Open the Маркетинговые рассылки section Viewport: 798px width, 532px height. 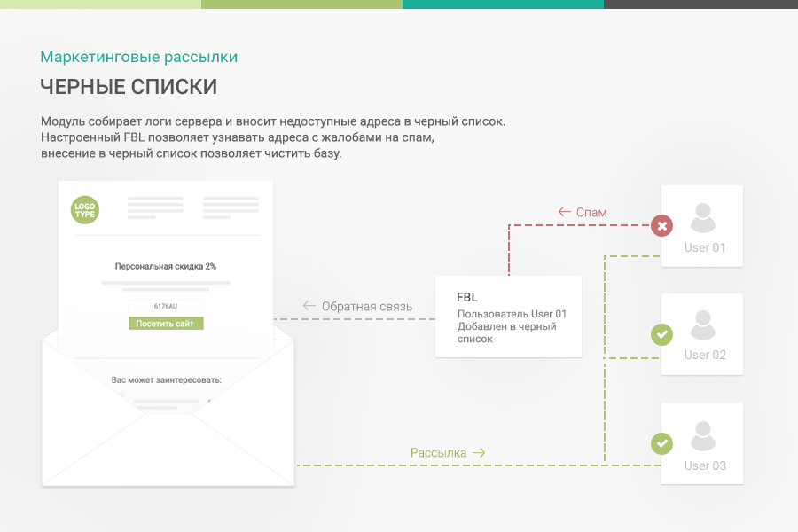point(139,56)
